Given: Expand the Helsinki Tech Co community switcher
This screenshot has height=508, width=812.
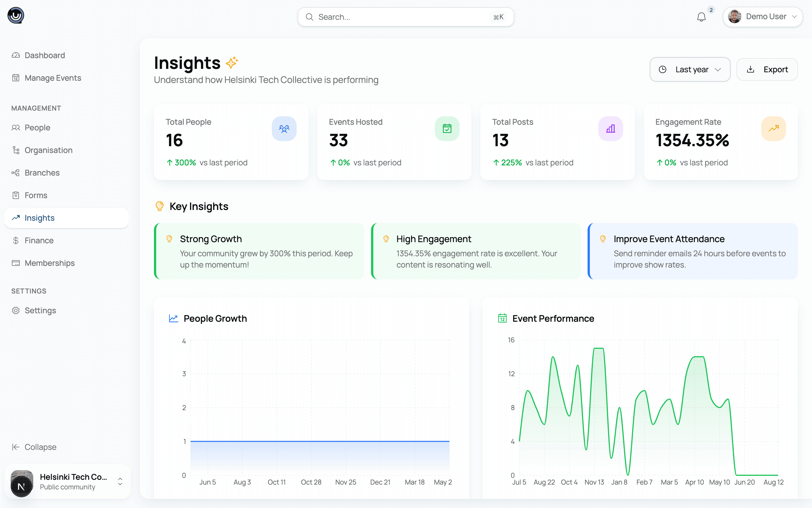Looking at the screenshot, I should [120, 481].
